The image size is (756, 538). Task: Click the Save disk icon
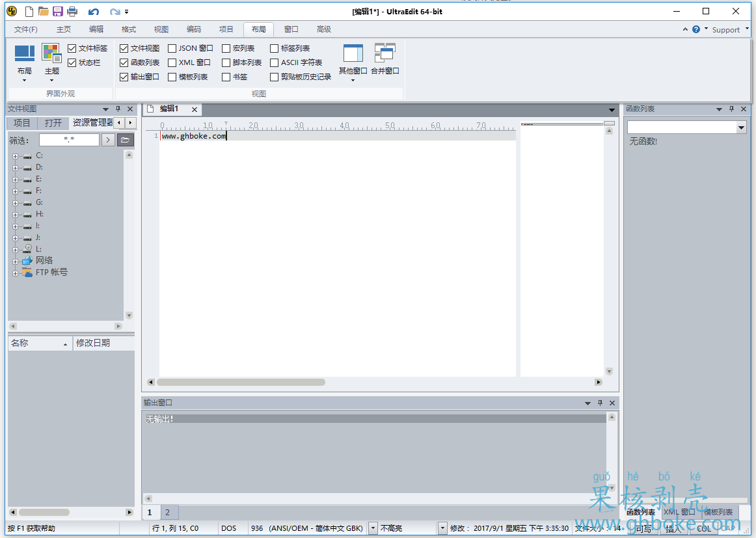[58, 11]
